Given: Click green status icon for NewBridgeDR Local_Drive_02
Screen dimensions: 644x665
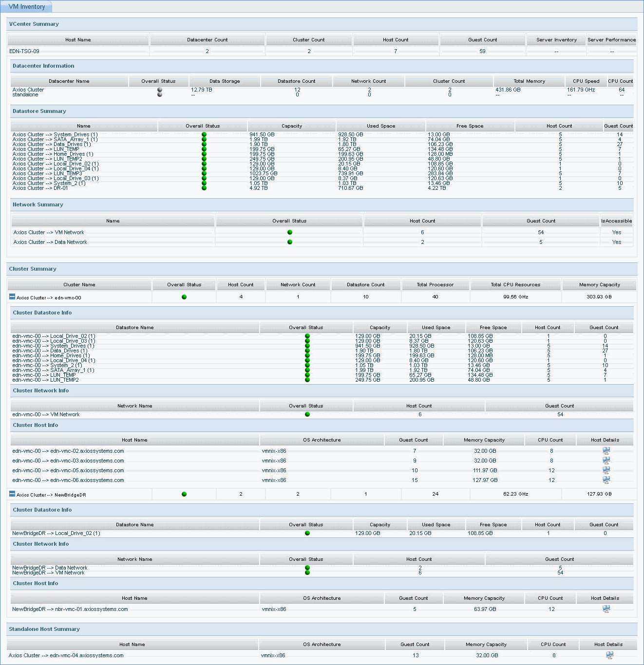Looking at the screenshot, I should pyautogui.click(x=307, y=533).
